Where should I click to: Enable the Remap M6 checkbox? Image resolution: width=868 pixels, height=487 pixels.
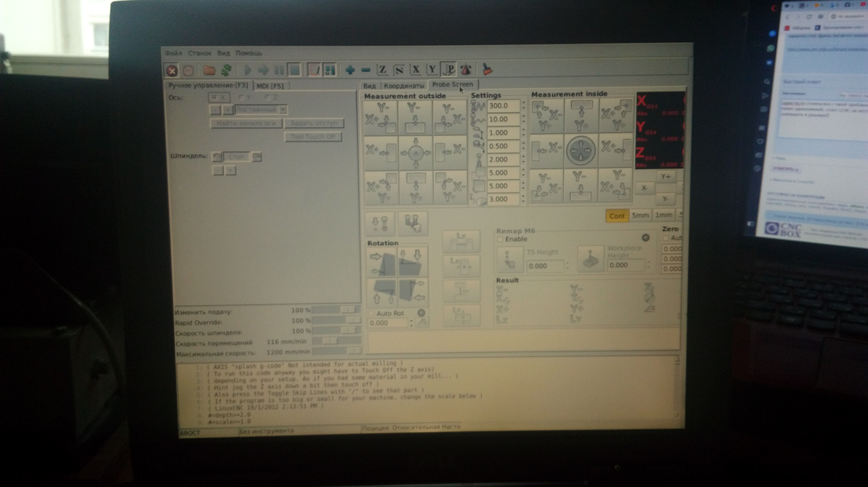tap(500, 239)
